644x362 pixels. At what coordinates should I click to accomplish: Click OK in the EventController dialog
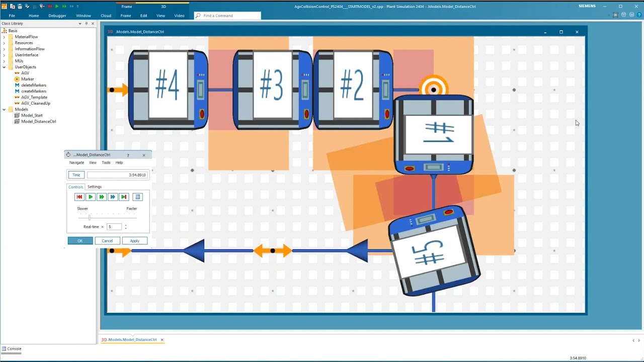[x=80, y=241]
